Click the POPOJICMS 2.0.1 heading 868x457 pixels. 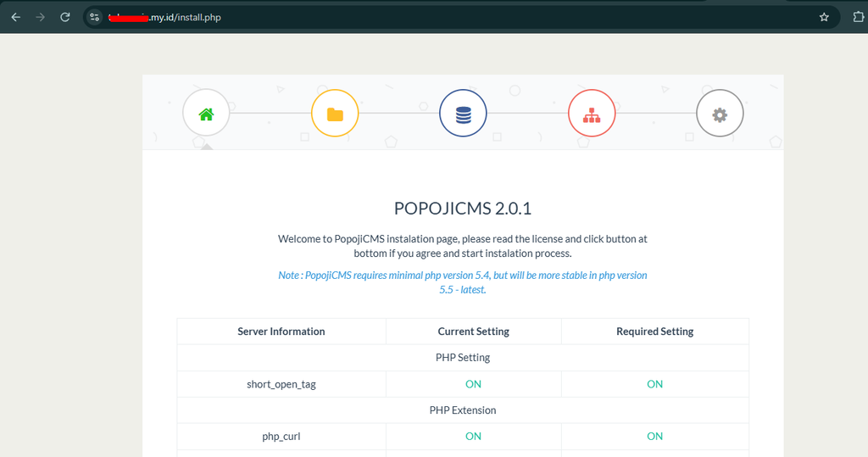463,209
